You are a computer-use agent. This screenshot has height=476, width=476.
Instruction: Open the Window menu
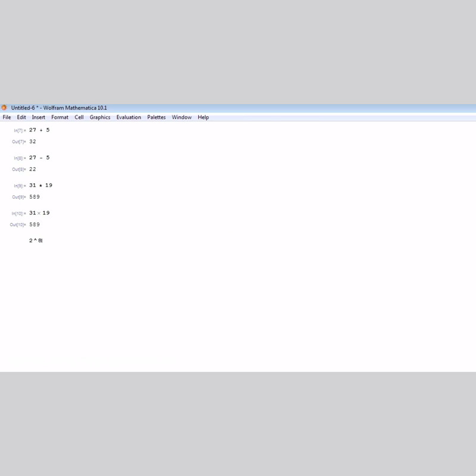tap(181, 117)
